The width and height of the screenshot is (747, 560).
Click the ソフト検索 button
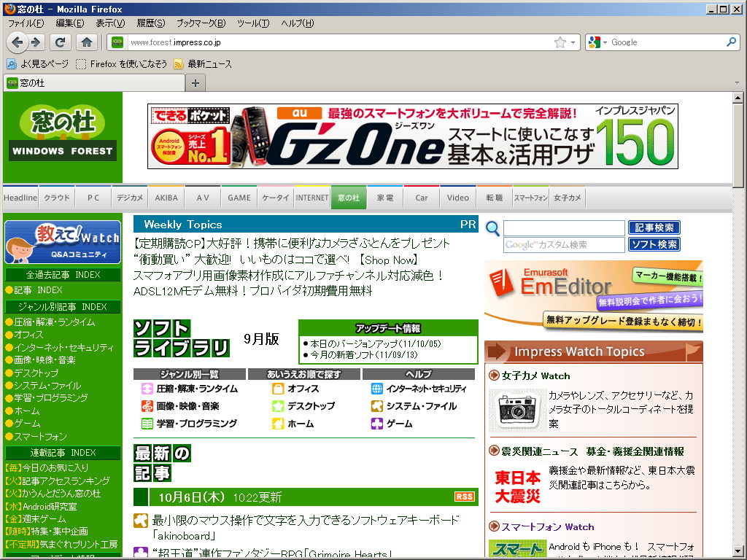pyautogui.click(x=654, y=244)
